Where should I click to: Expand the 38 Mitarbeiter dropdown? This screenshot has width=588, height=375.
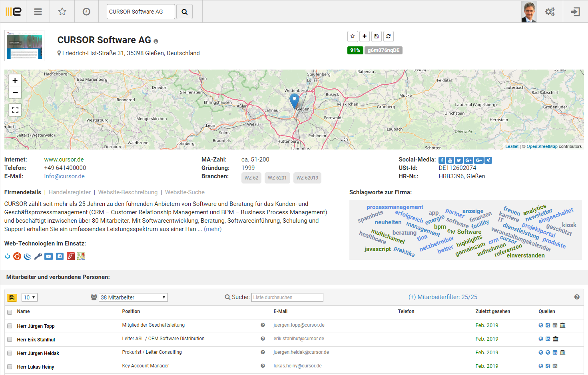[x=133, y=297]
